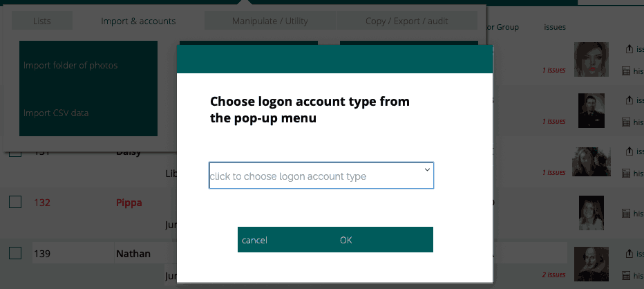This screenshot has width=644, height=289.
Task: Toggle the checkbox beside Daisy's row
Action: tap(15, 153)
